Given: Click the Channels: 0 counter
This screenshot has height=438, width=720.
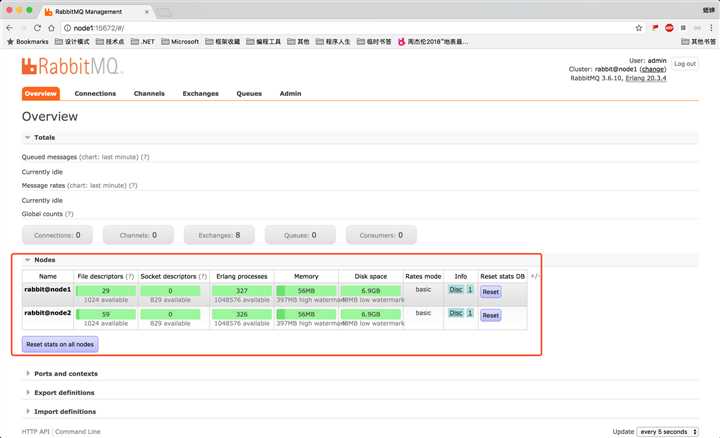Looking at the screenshot, I should click(x=138, y=235).
